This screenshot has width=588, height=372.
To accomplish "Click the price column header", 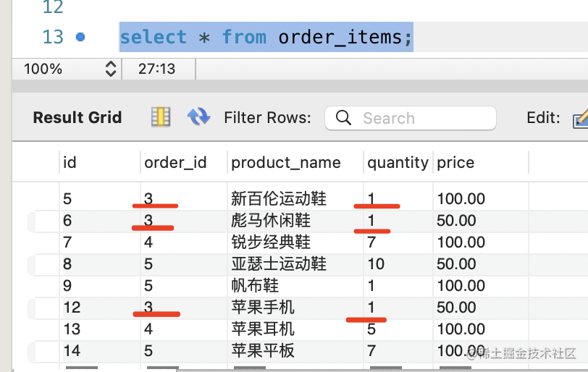I will click(x=455, y=163).
